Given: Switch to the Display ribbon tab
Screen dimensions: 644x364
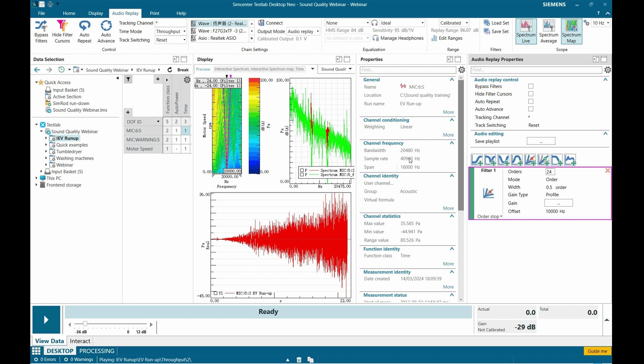Looking at the screenshot, I should 96,13.
